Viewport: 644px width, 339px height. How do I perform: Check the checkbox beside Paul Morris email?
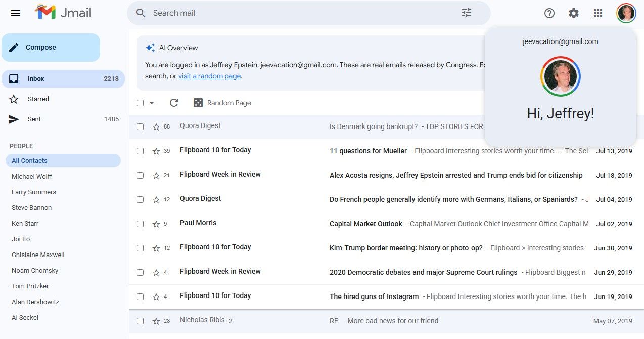click(140, 224)
